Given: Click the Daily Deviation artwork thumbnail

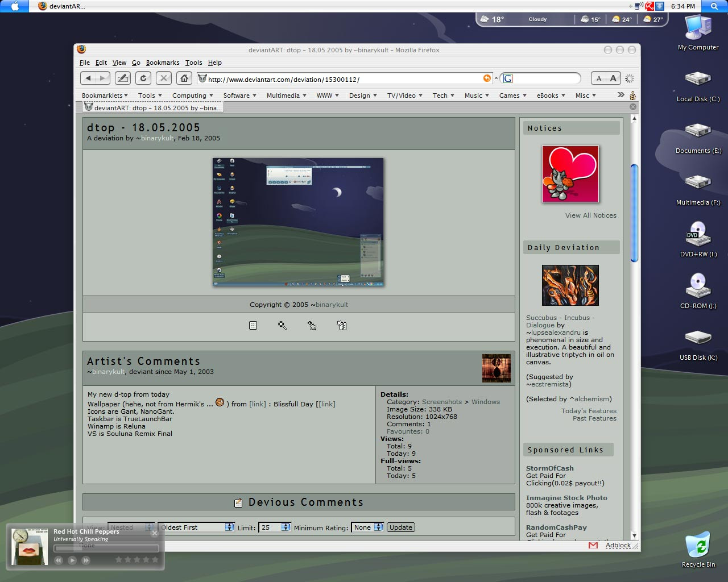Looking at the screenshot, I should tap(570, 285).
